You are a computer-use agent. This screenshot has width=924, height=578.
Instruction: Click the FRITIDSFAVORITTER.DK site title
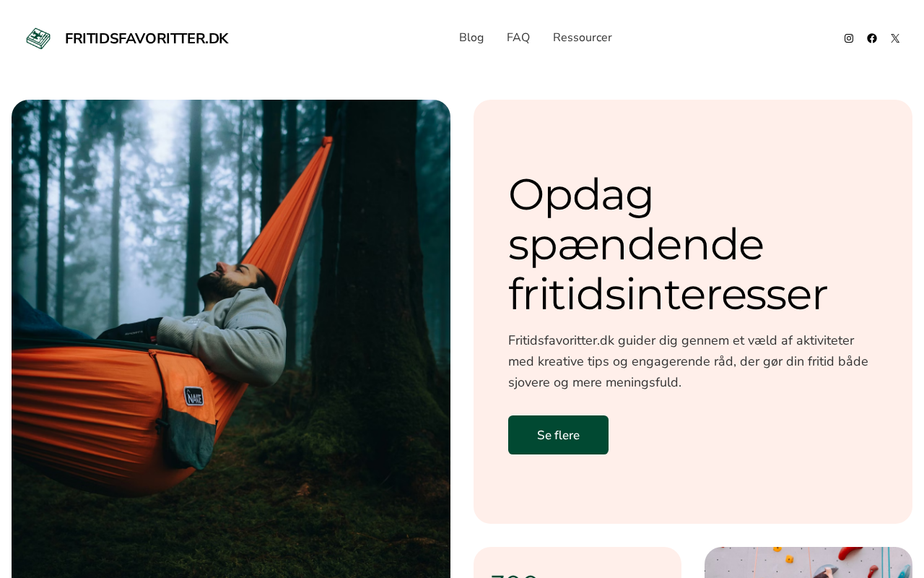tap(147, 38)
